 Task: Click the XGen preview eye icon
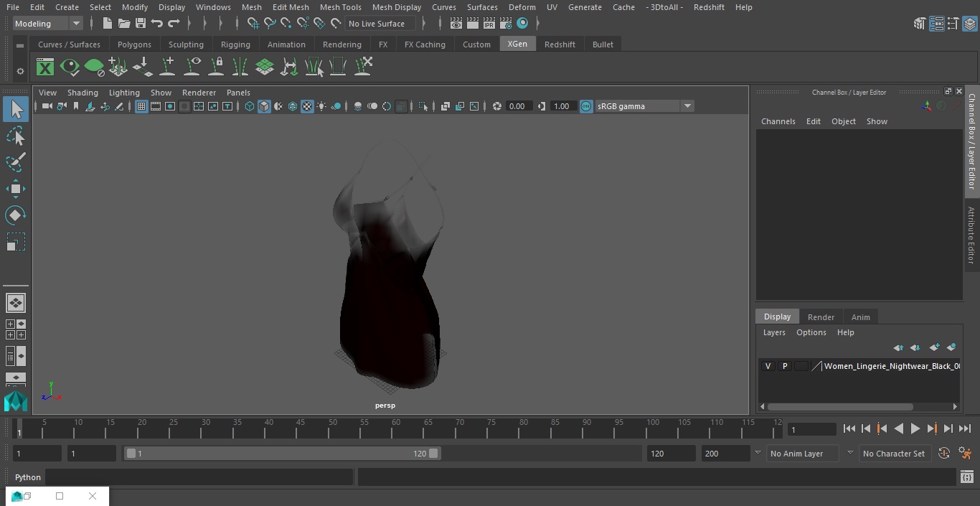pyautogui.click(x=70, y=67)
